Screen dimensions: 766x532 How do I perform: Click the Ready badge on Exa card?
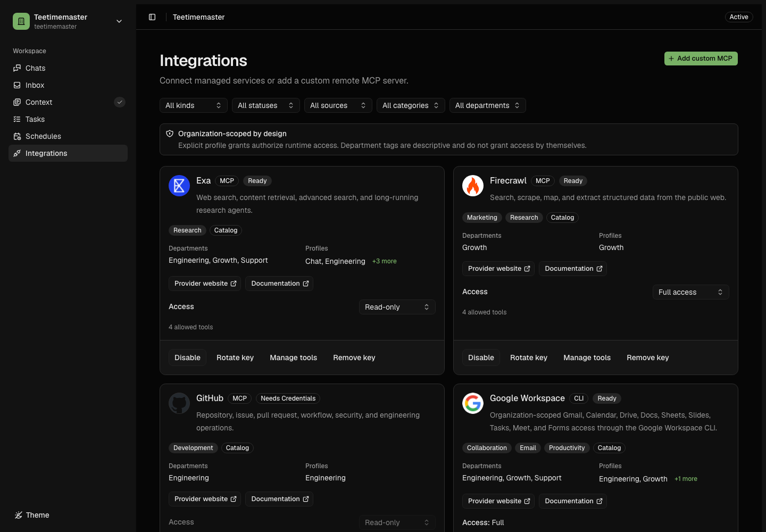(257, 181)
